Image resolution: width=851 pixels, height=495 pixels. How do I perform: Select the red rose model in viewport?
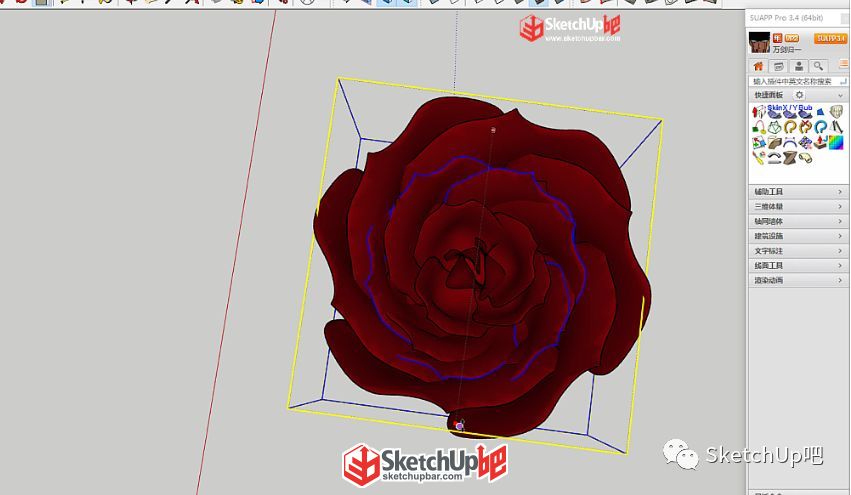click(483, 266)
